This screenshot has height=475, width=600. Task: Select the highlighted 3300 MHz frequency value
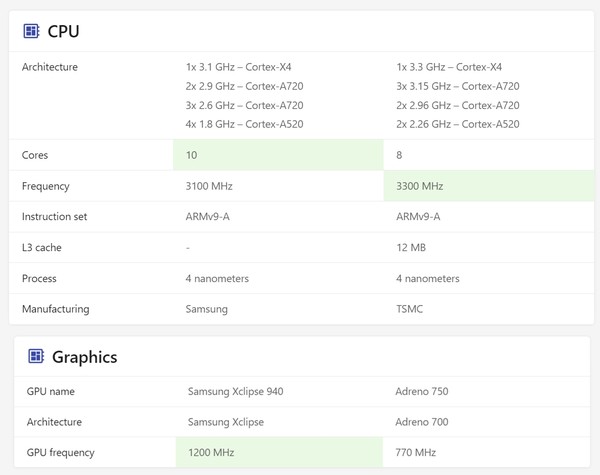(419, 186)
